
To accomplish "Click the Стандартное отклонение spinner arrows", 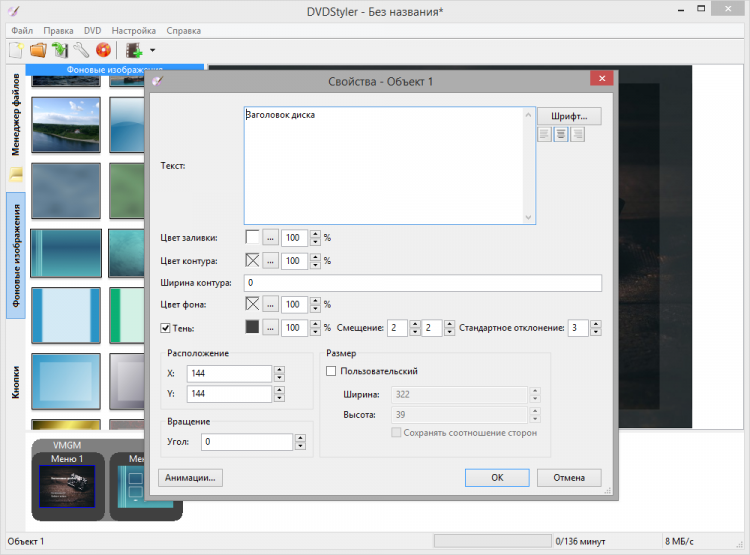I will (x=596, y=328).
